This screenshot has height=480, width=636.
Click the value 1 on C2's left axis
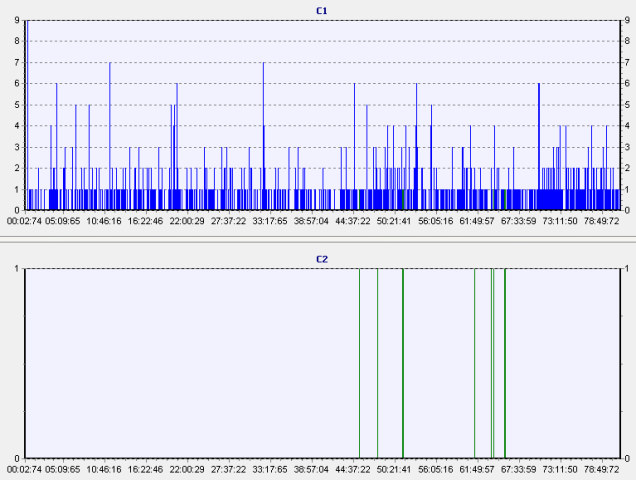17,268
